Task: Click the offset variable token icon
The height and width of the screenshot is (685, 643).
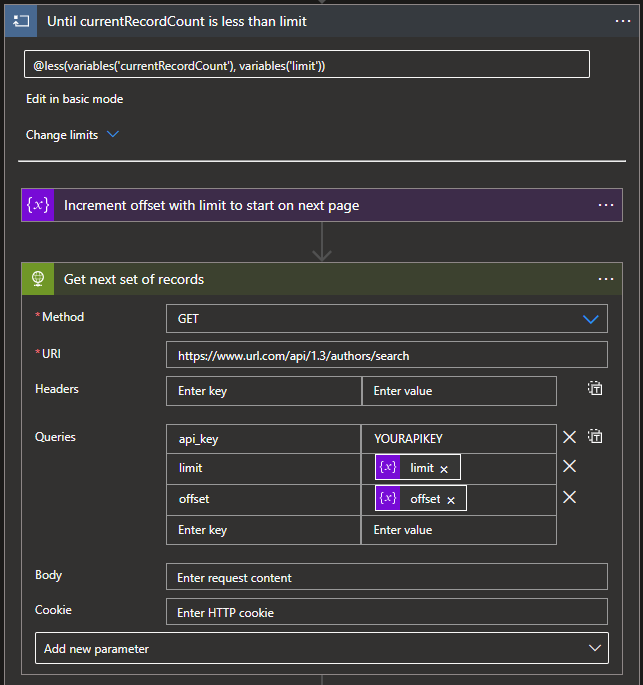Action: click(x=388, y=498)
